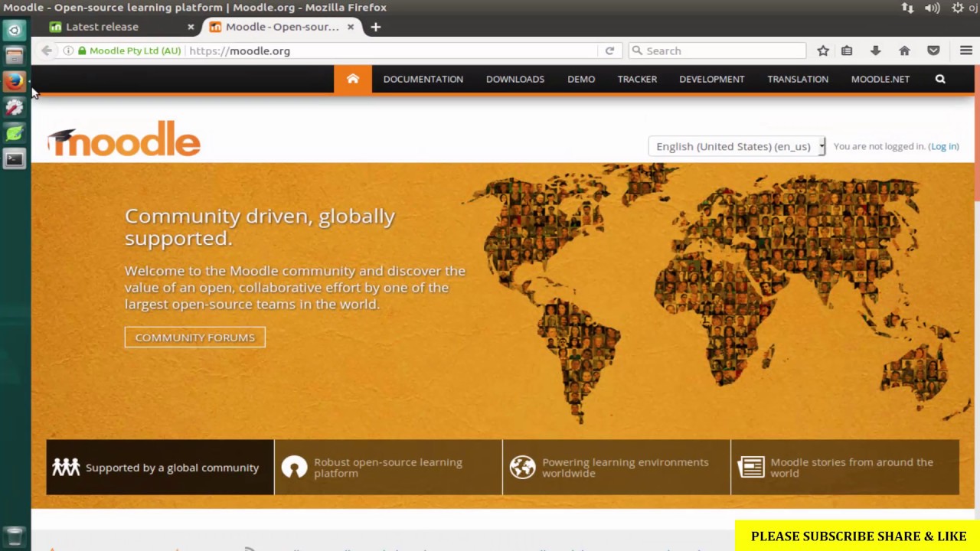This screenshot has width=980, height=551.
Task: Select Moodle stories from around the world slide
Action: (x=845, y=467)
